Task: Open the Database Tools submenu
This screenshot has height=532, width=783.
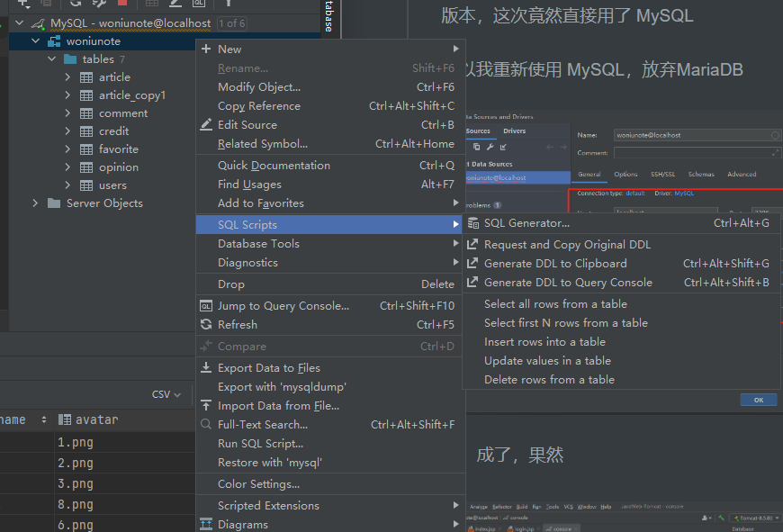Action: (329, 244)
